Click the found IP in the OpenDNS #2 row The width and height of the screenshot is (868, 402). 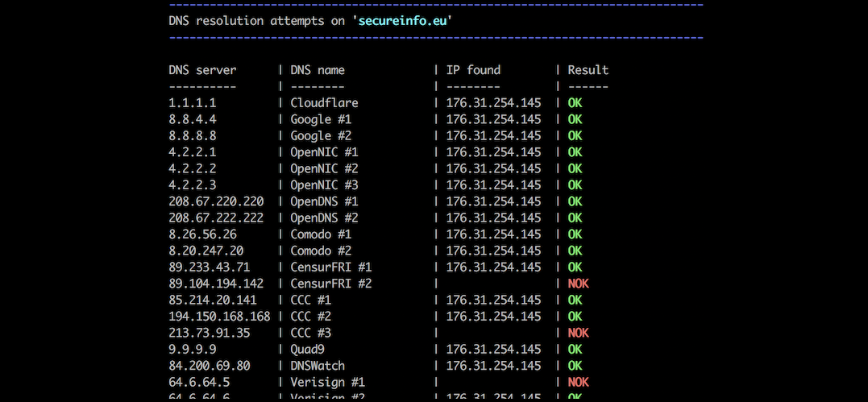[x=494, y=218]
